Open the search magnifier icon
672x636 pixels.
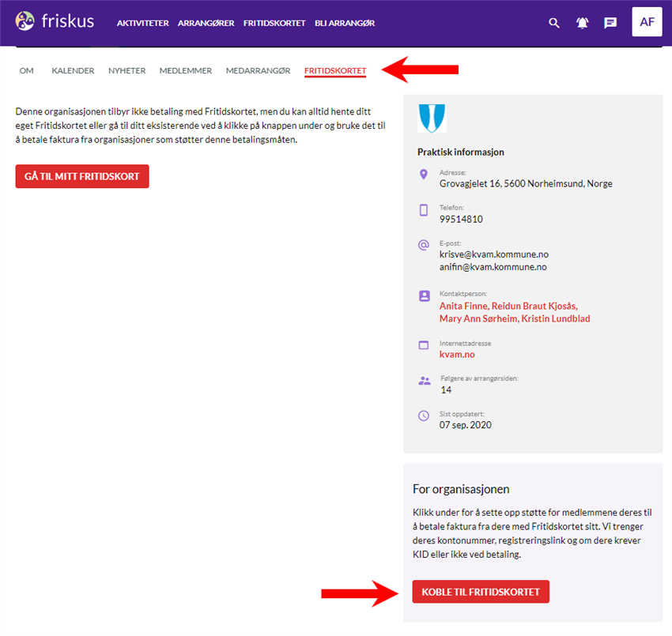[x=553, y=23]
